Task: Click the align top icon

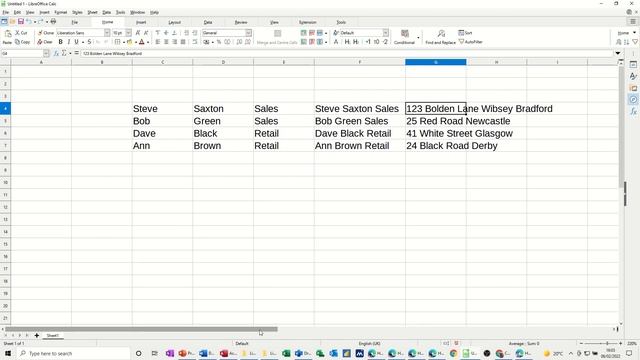Action: (158, 33)
